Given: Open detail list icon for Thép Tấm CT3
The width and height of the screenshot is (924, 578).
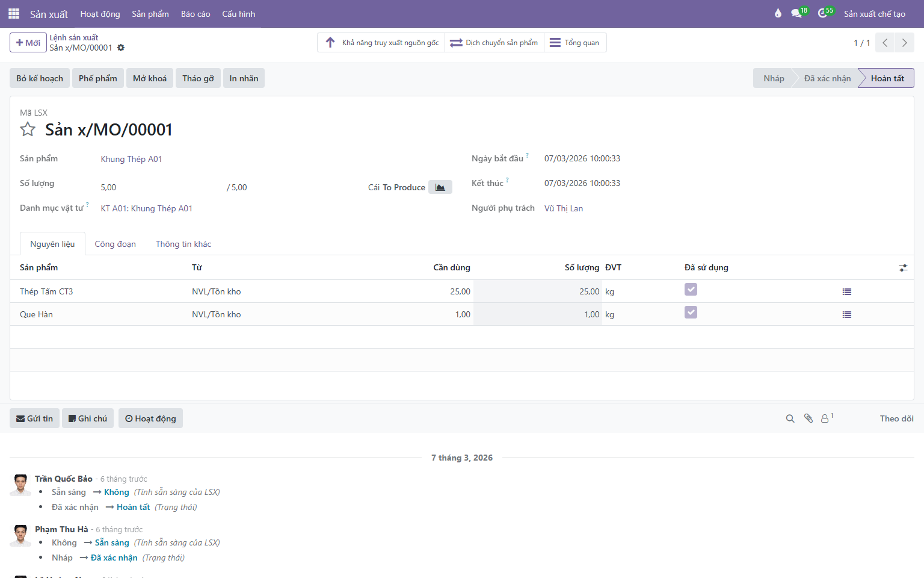Looking at the screenshot, I should click(x=847, y=291).
